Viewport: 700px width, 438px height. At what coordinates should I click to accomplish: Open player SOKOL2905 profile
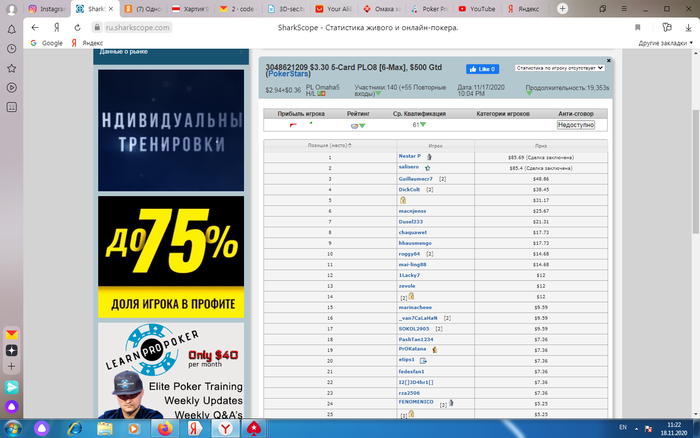pos(413,329)
